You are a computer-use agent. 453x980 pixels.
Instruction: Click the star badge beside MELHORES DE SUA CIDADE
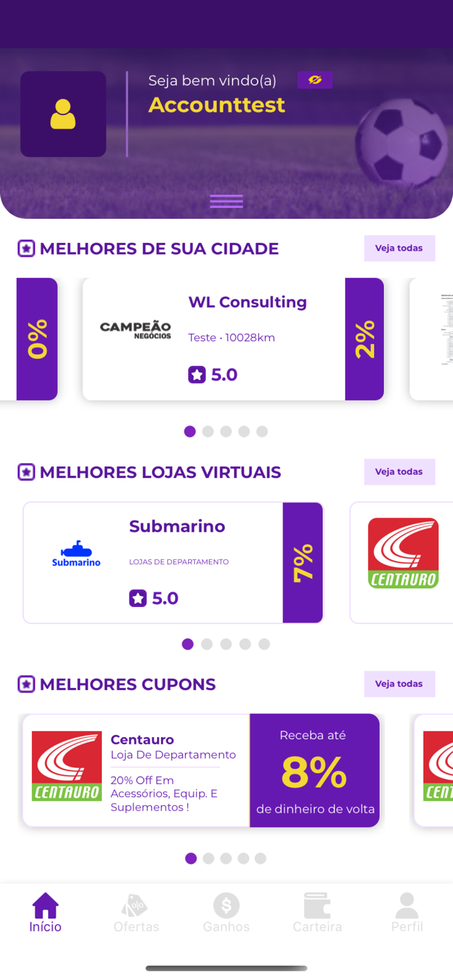25,248
